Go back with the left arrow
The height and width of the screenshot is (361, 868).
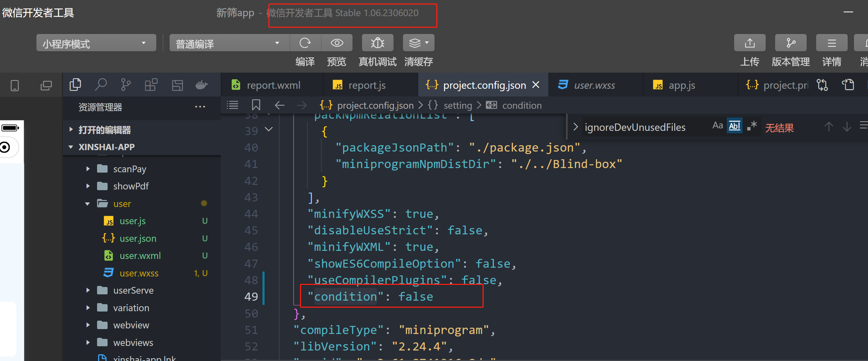click(x=279, y=105)
